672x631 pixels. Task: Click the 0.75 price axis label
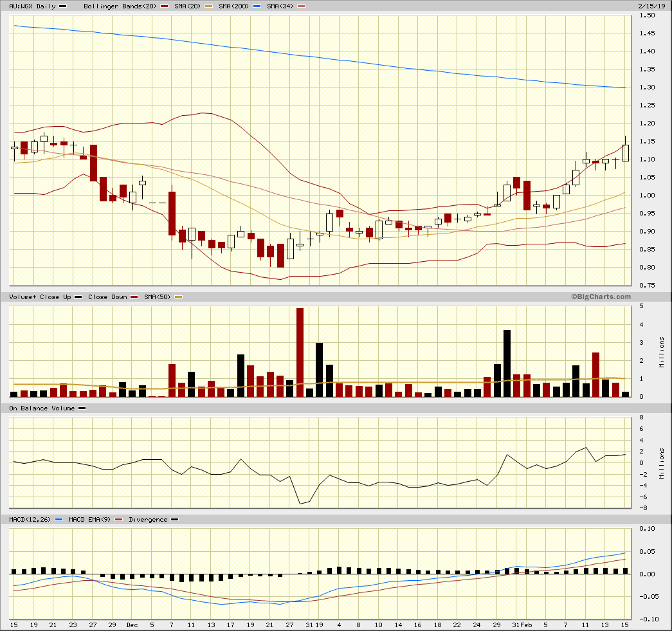[647, 285]
